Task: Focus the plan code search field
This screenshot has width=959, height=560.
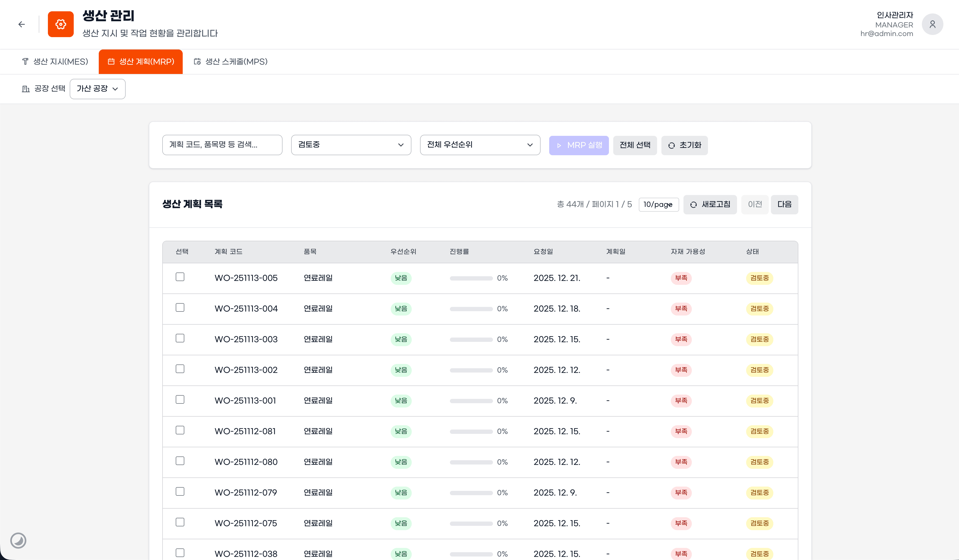Action: tap(222, 145)
